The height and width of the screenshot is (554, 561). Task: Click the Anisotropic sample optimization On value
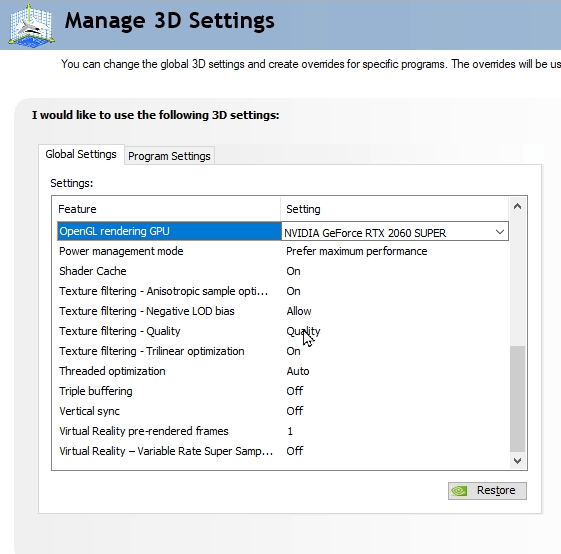pos(293,291)
